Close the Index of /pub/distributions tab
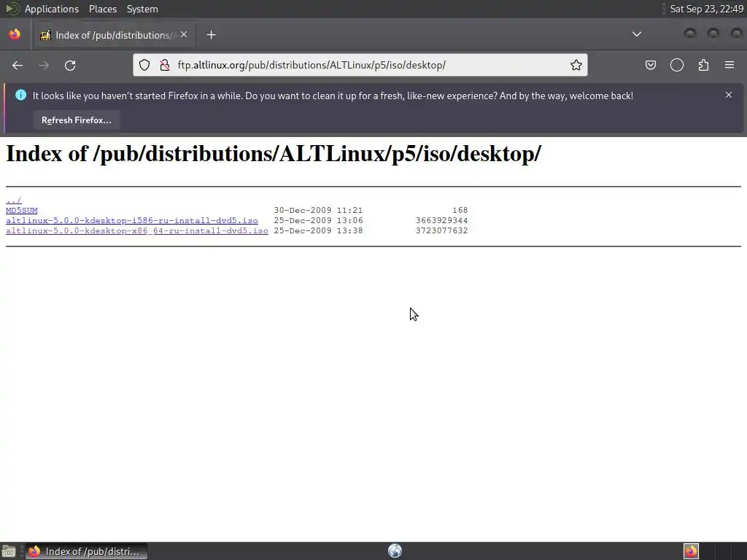The height and width of the screenshot is (560, 747). [184, 35]
